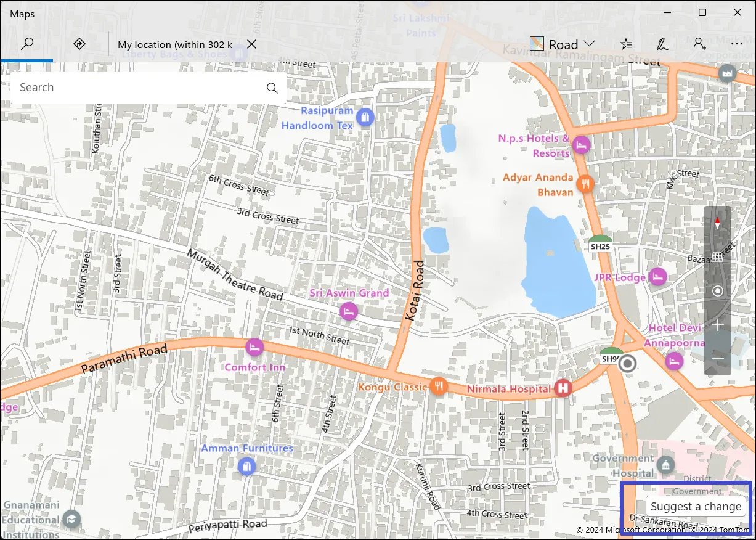
Task: Click the SH25 highway shield
Action: click(600, 243)
